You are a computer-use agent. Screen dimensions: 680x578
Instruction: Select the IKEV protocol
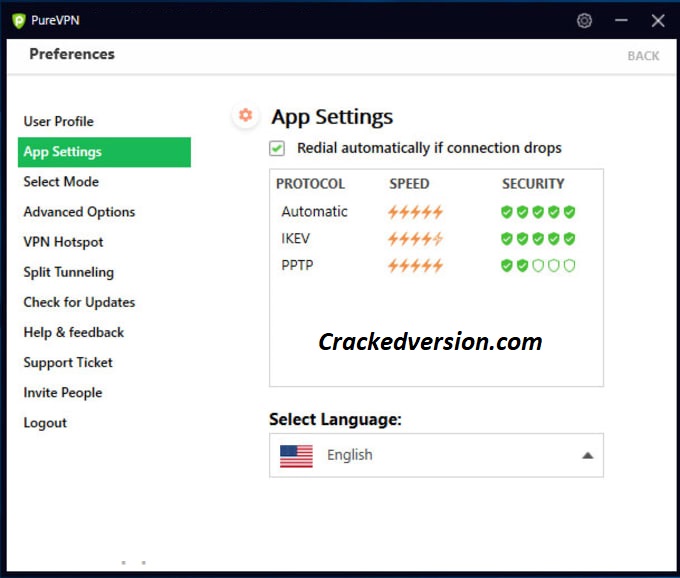click(x=436, y=238)
